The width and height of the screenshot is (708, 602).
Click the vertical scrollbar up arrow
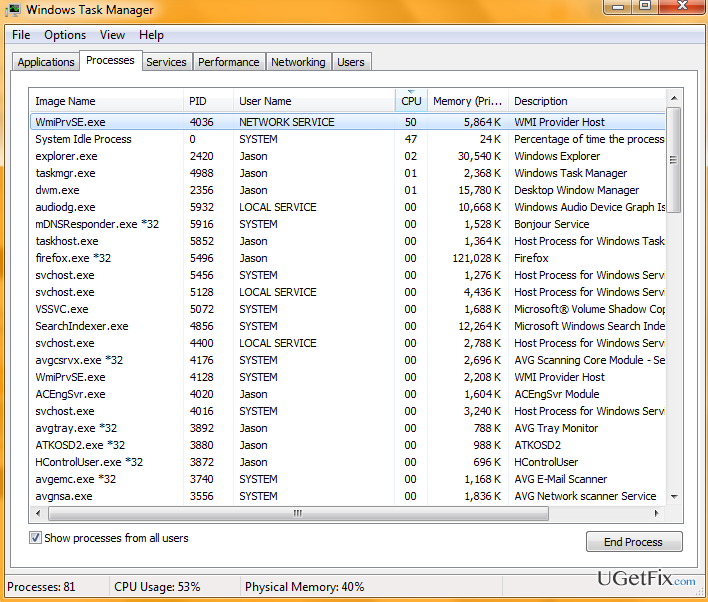(674, 98)
